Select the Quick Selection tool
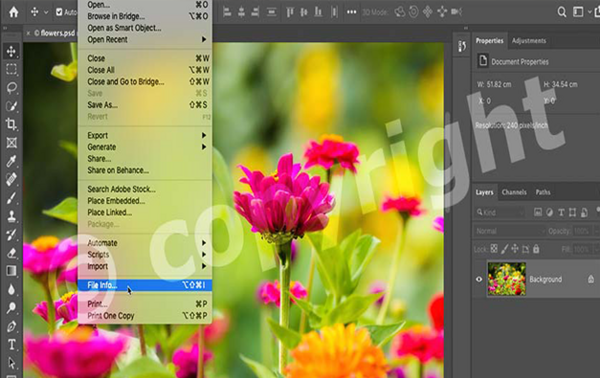Screen dimensions: 600x378 11,106
